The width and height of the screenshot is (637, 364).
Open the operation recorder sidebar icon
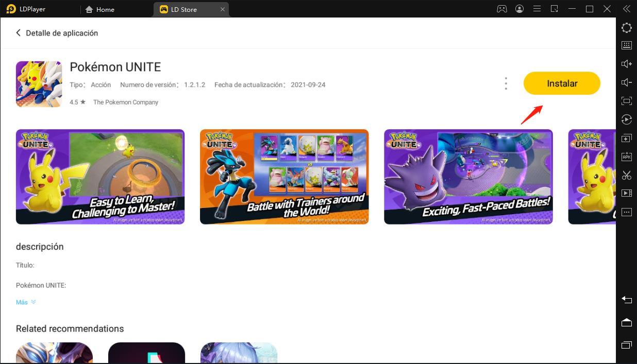pyautogui.click(x=627, y=119)
